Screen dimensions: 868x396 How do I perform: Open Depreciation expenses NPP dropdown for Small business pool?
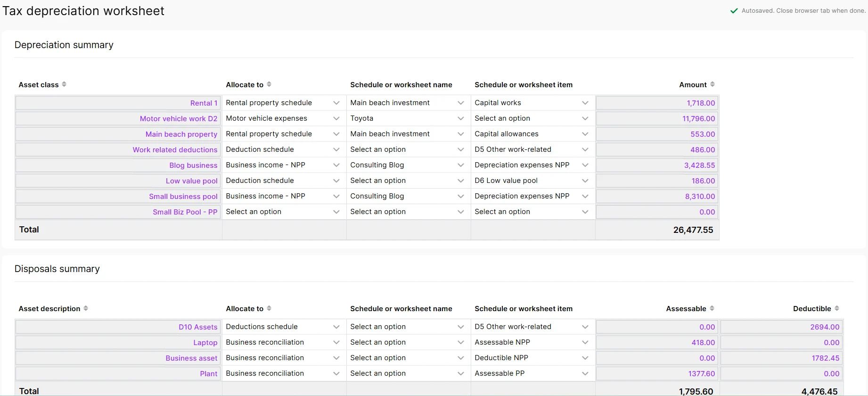(532, 196)
